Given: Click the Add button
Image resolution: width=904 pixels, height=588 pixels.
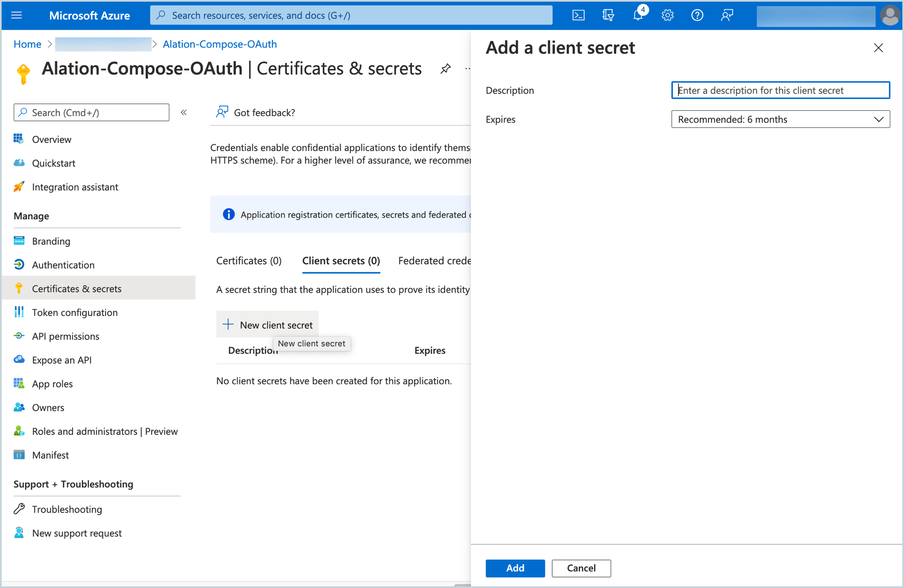Looking at the screenshot, I should (515, 568).
